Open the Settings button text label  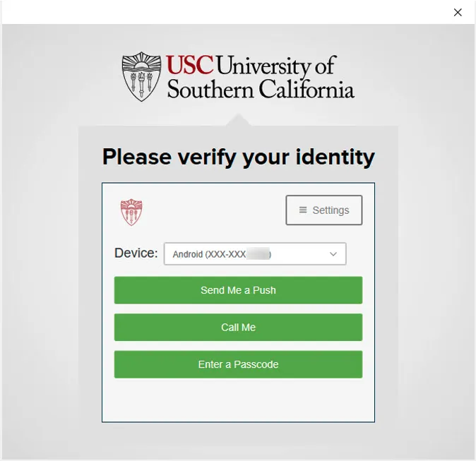pos(331,210)
